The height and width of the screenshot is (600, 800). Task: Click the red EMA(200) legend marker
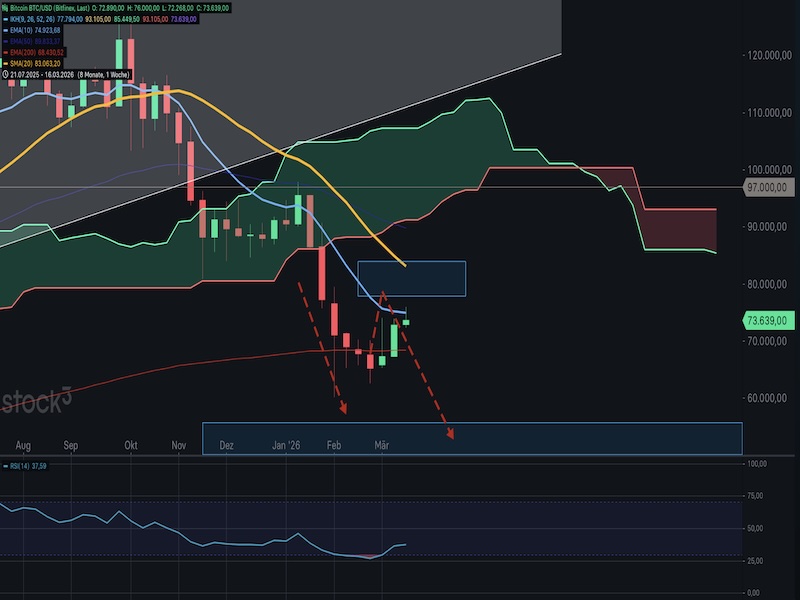[x=5, y=52]
